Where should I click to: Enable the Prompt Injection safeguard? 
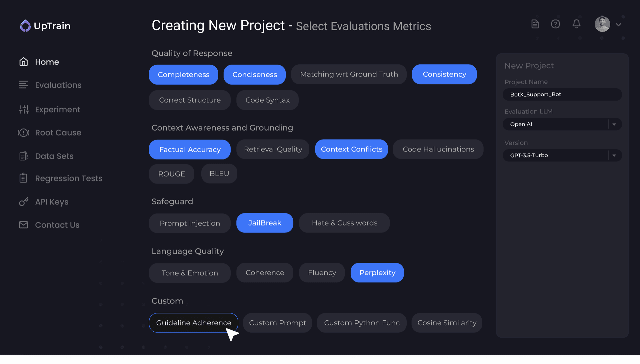pyautogui.click(x=189, y=223)
